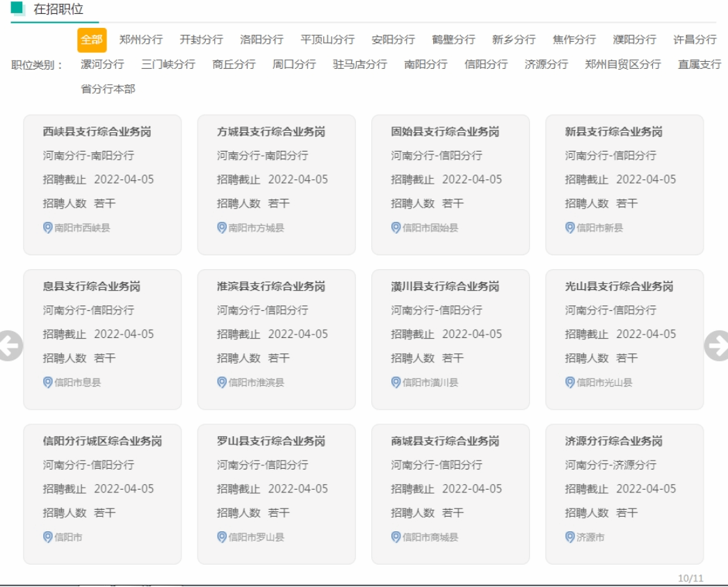Filter positions by 驻马店分行
The image size is (728, 587).
click(360, 65)
